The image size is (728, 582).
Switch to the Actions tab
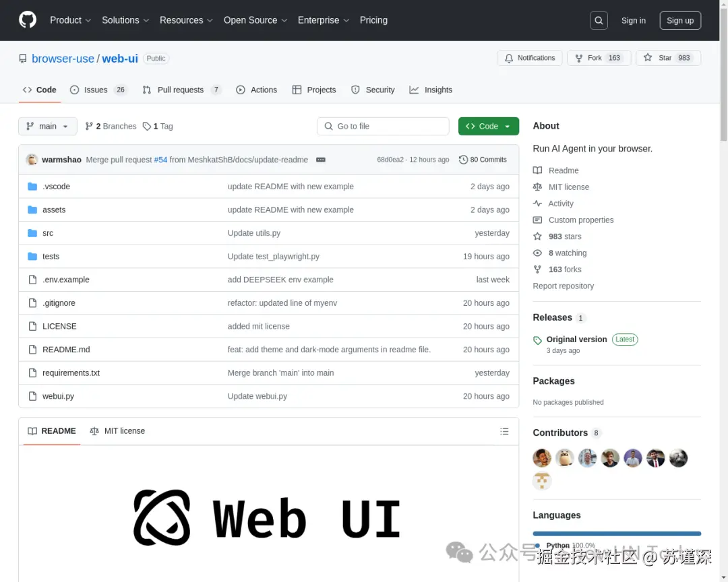(x=257, y=90)
